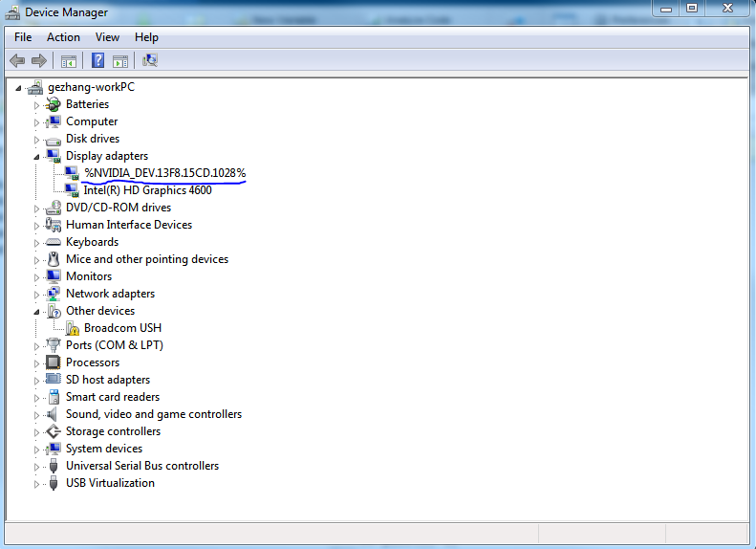Select the Sound, video and game controllers label

tap(154, 414)
